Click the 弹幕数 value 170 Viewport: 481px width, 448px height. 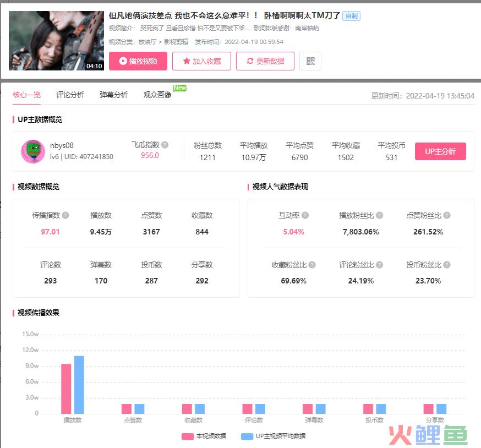click(x=101, y=281)
